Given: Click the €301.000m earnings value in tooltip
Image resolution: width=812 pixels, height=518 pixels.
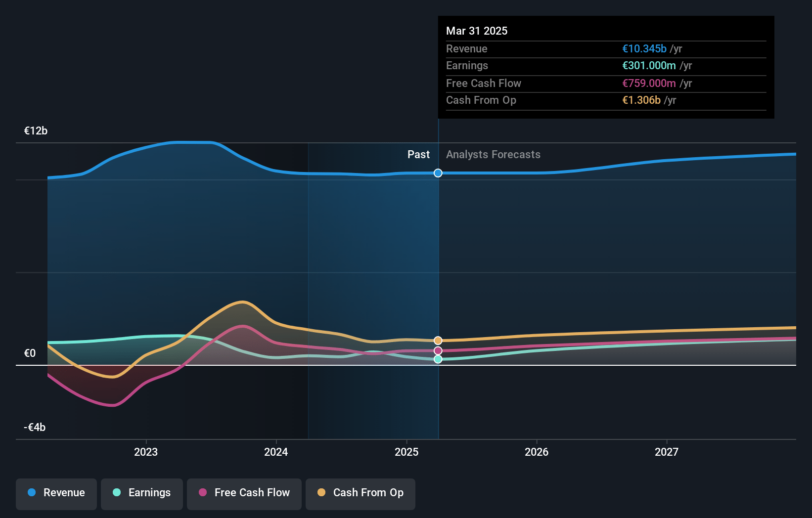Looking at the screenshot, I should click(x=649, y=66).
